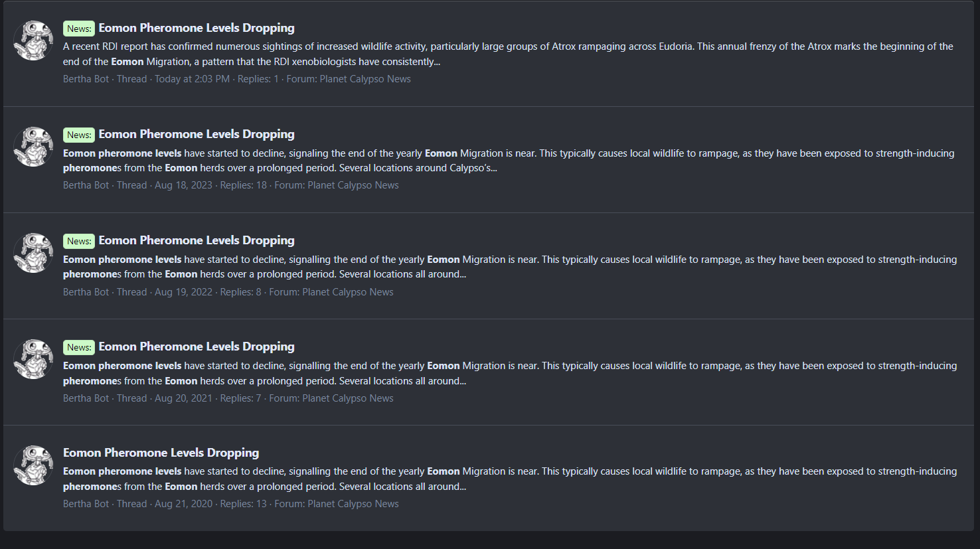980x549 pixels.
Task: Click the News tag on the 2023 thread
Action: [x=79, y=135]
